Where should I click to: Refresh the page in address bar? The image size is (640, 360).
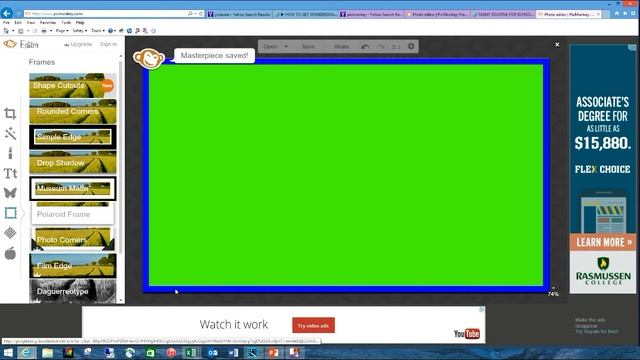(201, 14)
